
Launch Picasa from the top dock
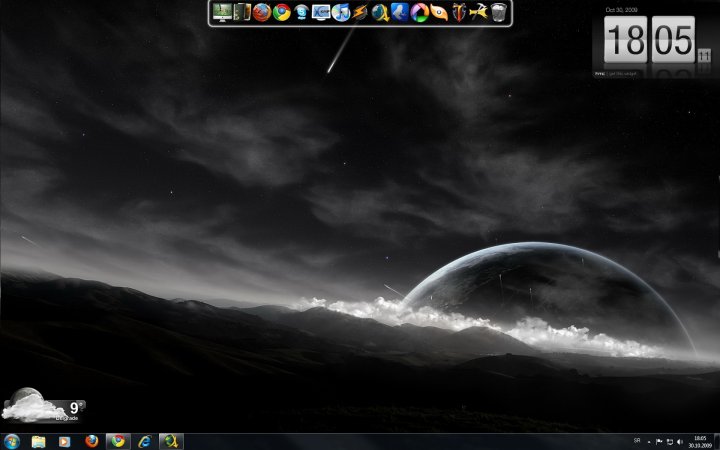tap(419, 12)
